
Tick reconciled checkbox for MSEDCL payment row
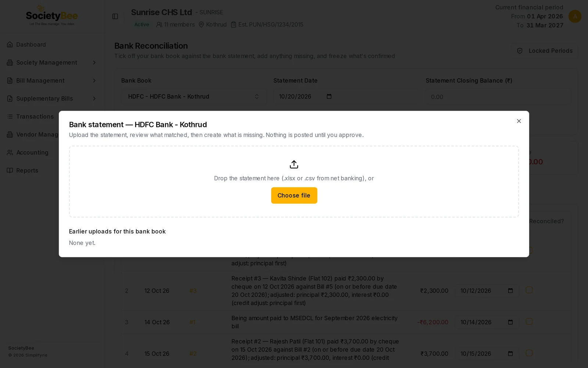[529, 322]
